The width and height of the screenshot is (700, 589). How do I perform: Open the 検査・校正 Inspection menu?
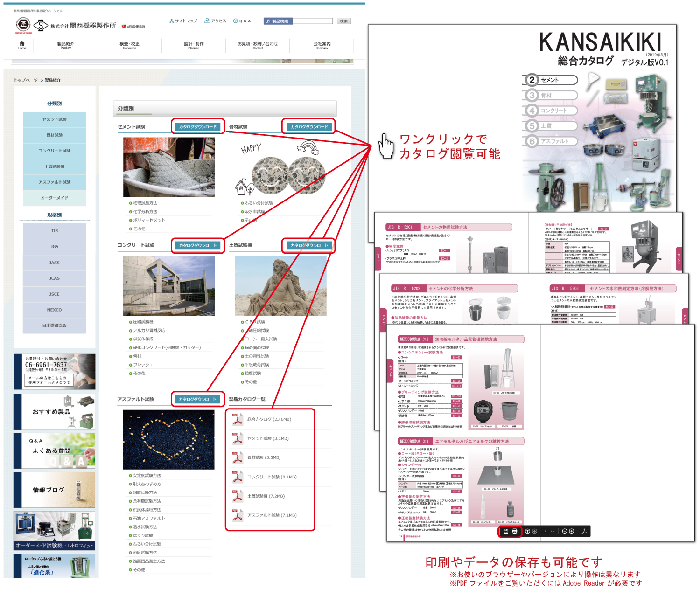coord(129,45)
